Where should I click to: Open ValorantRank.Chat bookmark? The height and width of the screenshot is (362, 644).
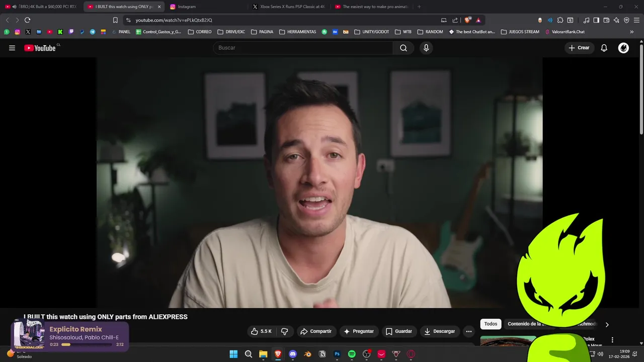tap(565, 32)
